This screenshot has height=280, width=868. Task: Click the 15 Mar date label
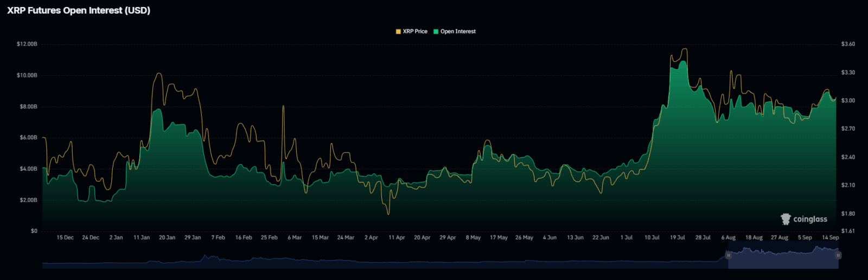tap(320, 238)
